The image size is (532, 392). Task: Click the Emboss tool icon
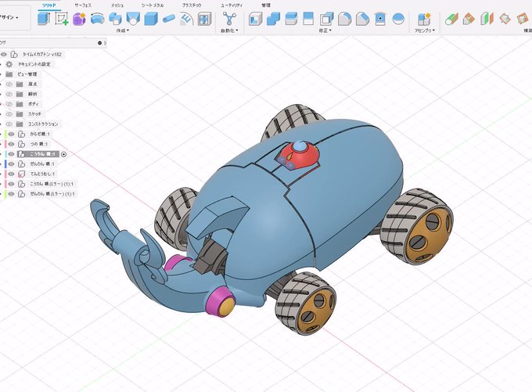[186, 19]
